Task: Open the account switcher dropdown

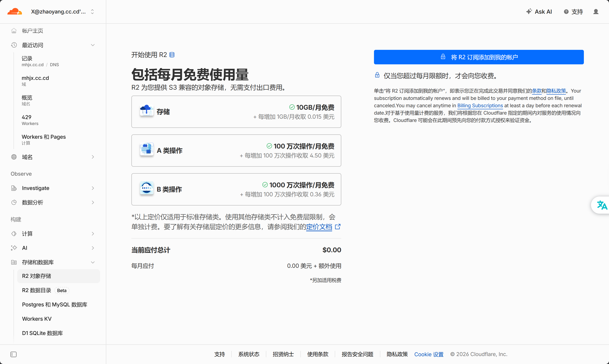Action: pos(63,11)
